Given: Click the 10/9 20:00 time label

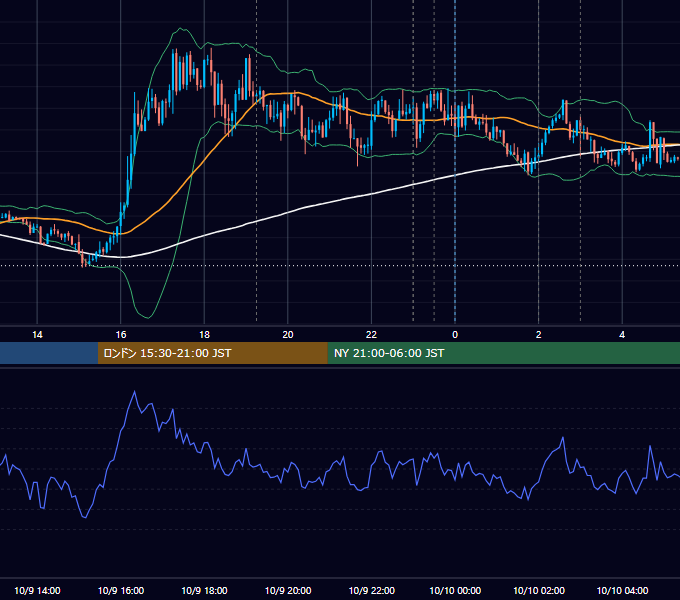Looking at the screenshot, I should (288, 590).
